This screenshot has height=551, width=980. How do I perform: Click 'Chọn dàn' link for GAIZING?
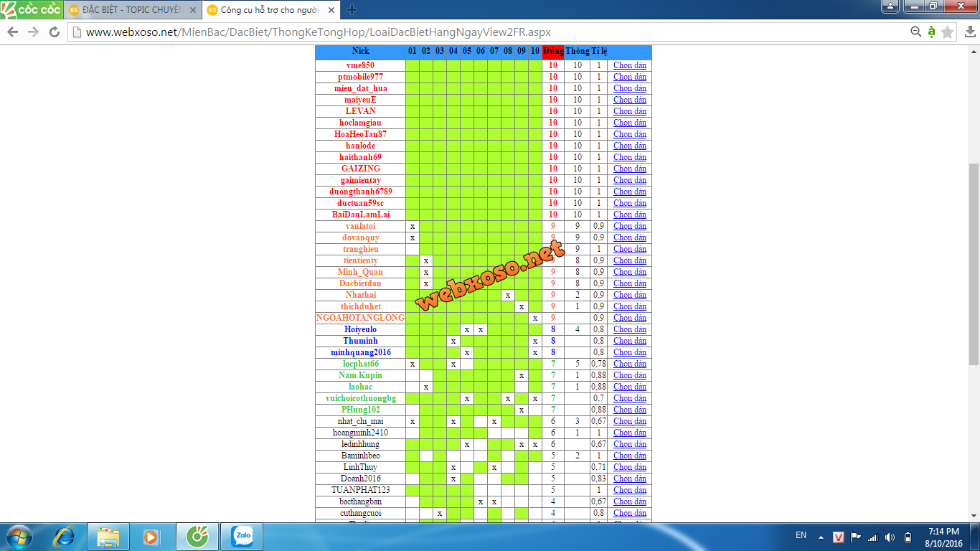click(629, 169)
